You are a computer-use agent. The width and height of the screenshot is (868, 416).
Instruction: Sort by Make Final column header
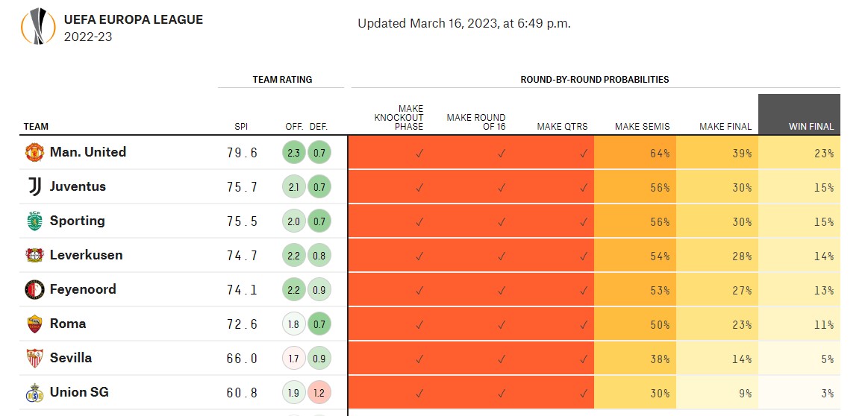coord(725,127)
